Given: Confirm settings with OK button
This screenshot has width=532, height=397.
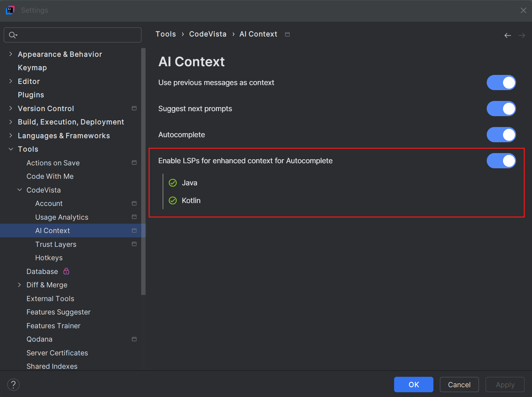Looking at the screenshot, I should click(414, 384).
